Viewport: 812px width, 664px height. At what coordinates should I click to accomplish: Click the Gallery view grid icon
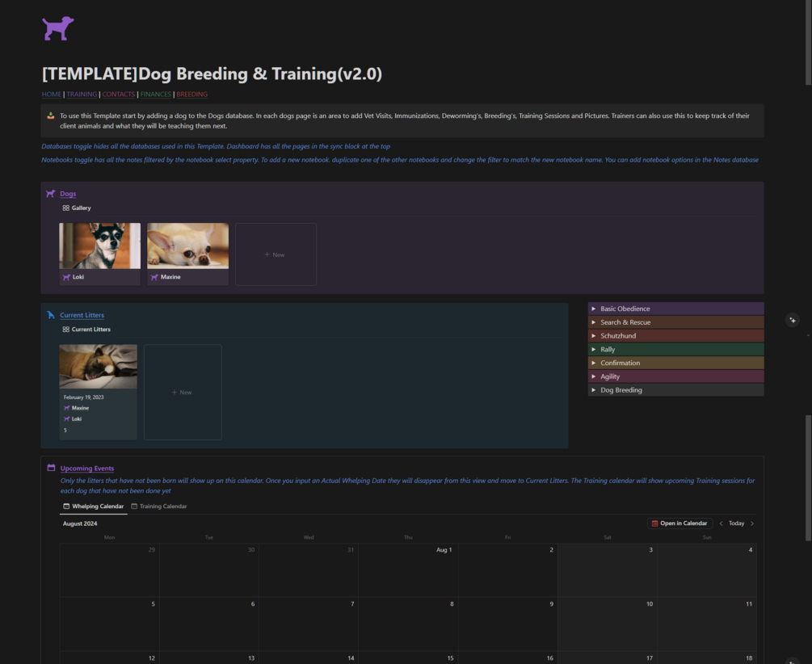65,208
